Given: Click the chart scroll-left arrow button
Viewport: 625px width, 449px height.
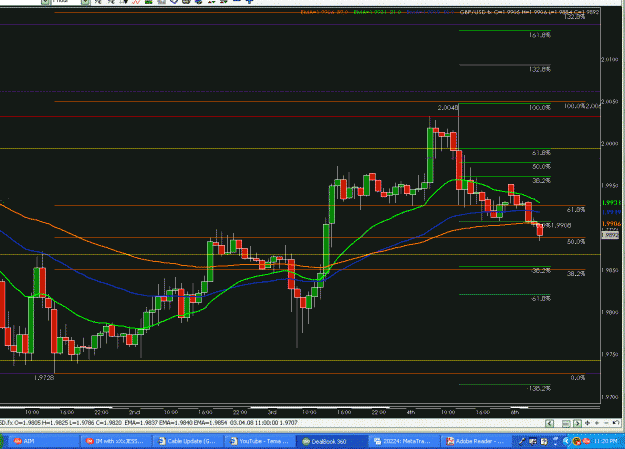Looking at the screenshot, I should 549,423.
